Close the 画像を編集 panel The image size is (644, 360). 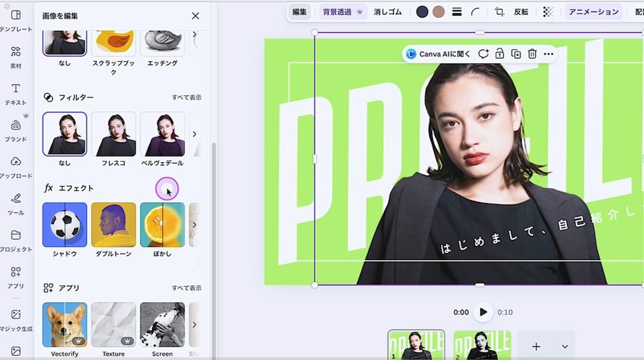(x=195, y=16)
